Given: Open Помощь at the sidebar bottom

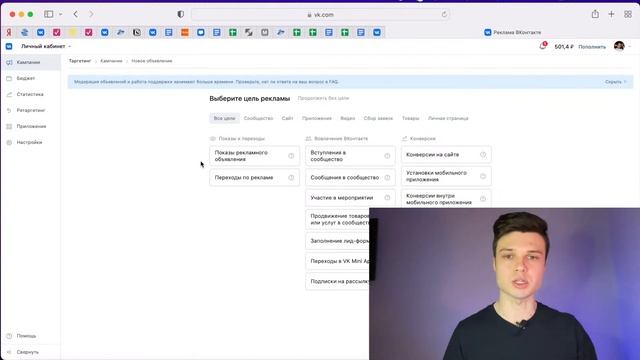Looking at the screenshot, I should [x=26, y=336].
